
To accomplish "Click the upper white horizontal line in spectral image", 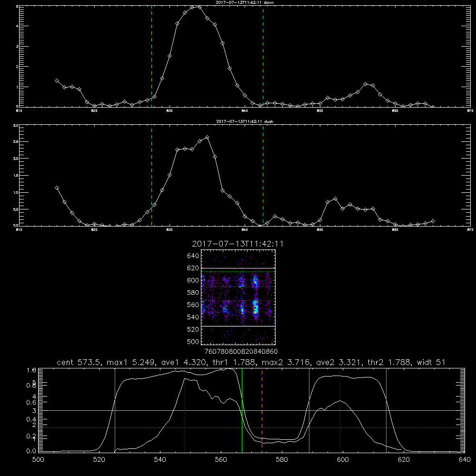I will pos(238,268).
